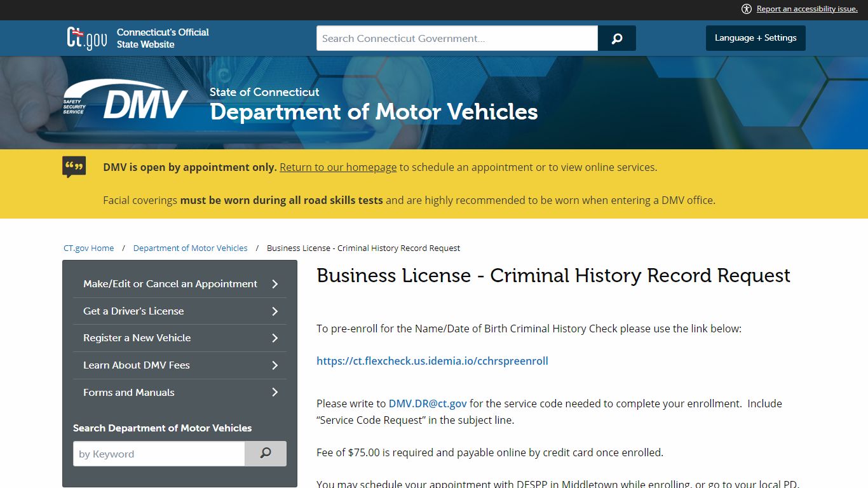868x488 pixels.
Task: Open Department of Motor Vehicles breadcrumb link
Action: coord(191,248)
